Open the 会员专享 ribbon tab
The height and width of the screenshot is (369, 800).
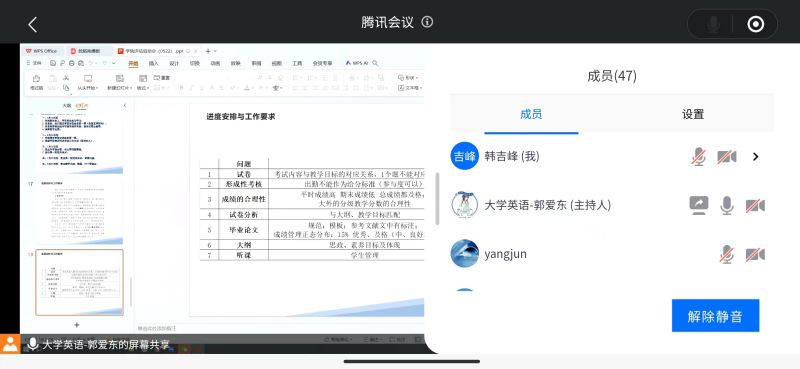322,63
